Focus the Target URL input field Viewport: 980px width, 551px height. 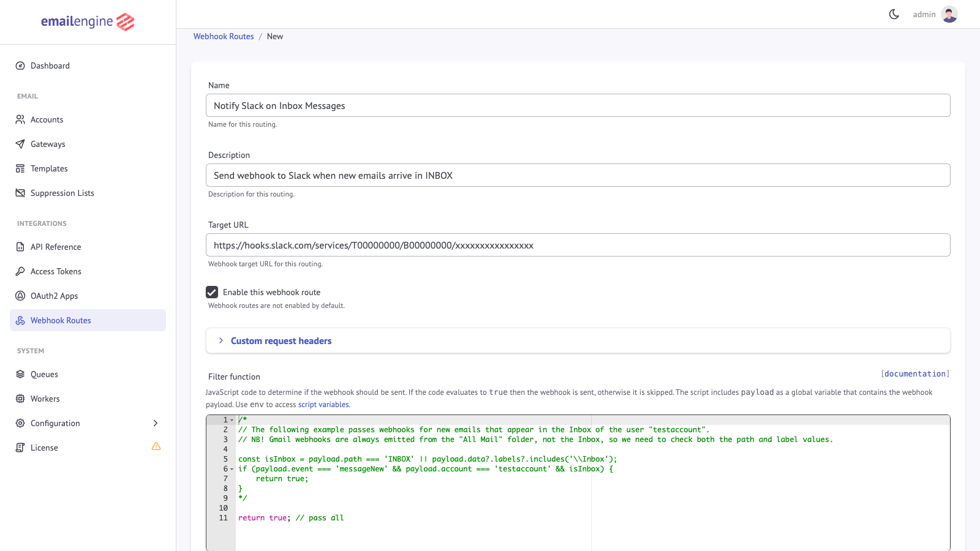point(578,245)
